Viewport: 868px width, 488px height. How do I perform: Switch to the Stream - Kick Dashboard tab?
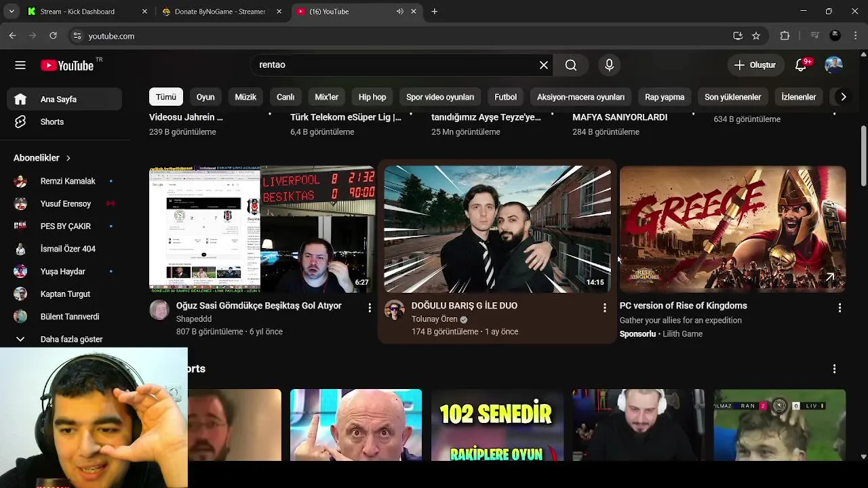87,12
